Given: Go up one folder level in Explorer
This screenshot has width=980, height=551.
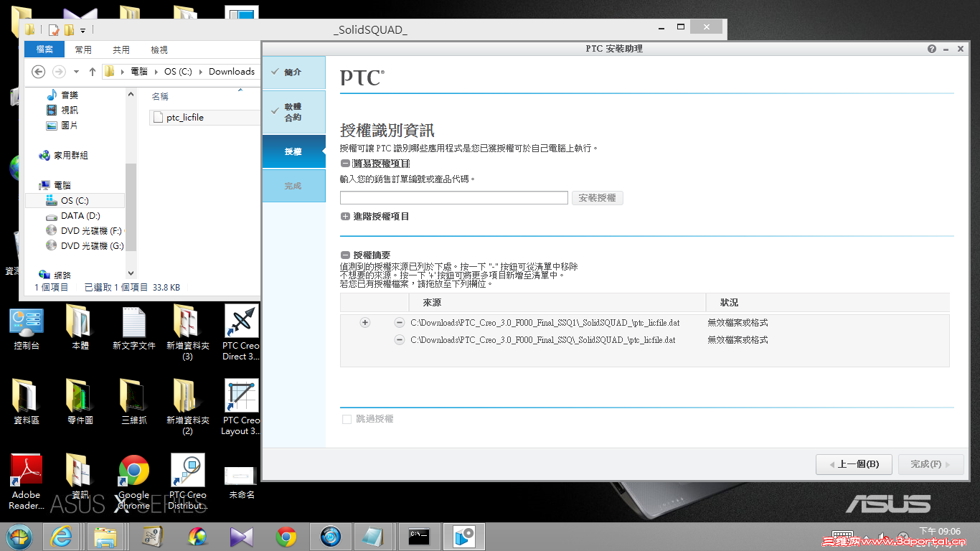Looking at the screenshot, I should 93,72.
